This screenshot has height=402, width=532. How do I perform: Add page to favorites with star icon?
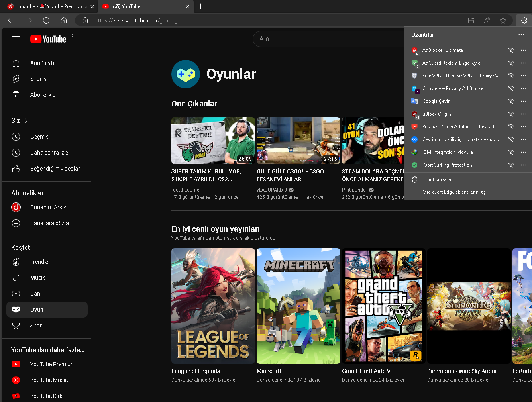[503, 20]
